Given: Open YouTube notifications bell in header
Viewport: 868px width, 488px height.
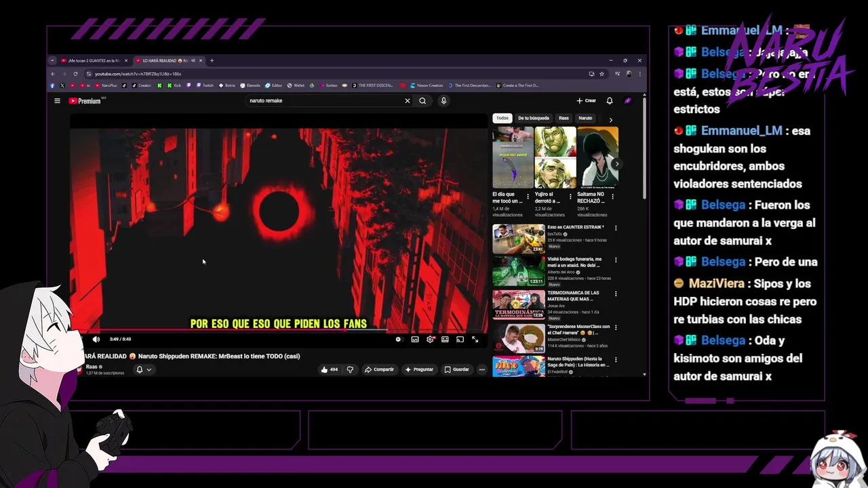Looking at the screenshot, I should click(610, 101).
